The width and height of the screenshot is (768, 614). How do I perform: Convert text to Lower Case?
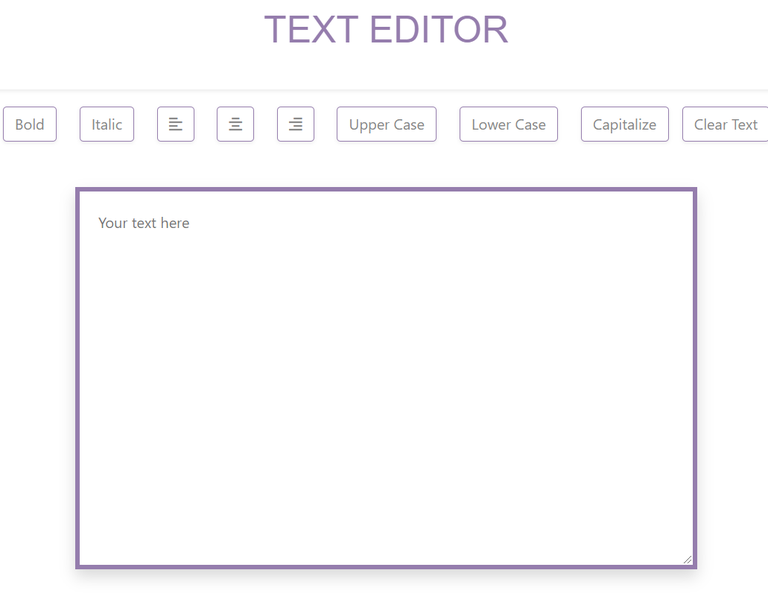click(x=508, y=124)
